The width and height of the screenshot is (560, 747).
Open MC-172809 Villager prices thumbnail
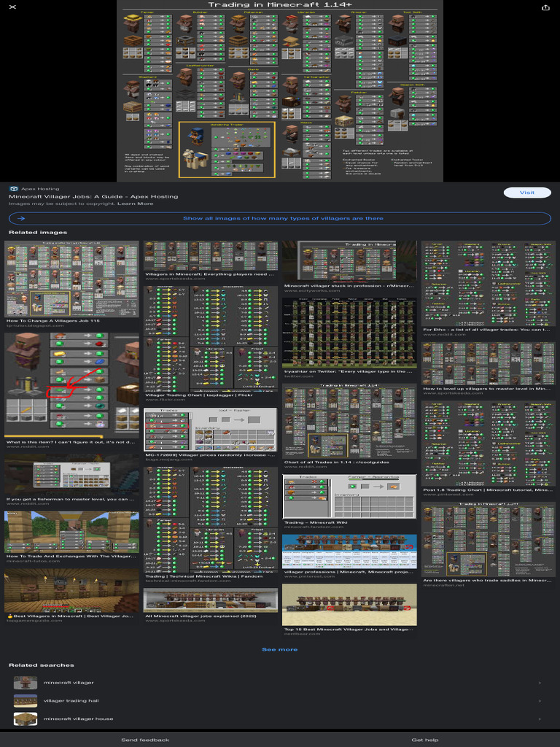tap(211, 429)
